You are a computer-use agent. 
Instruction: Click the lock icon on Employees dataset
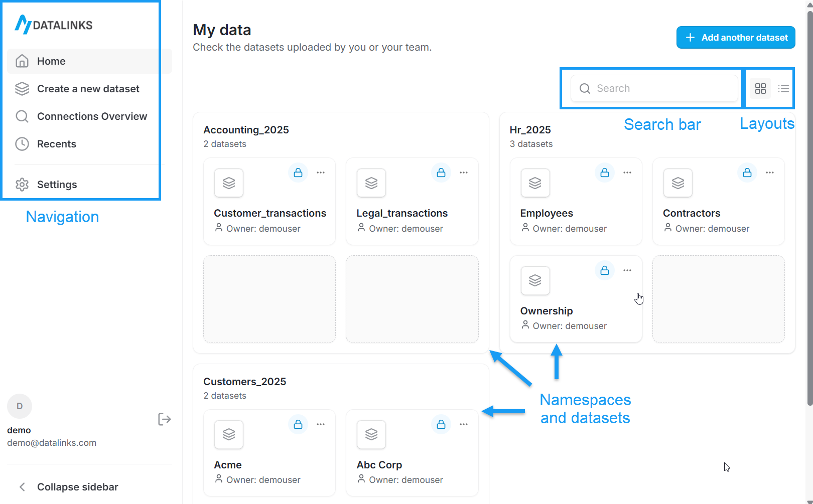[x=604, y=173]
